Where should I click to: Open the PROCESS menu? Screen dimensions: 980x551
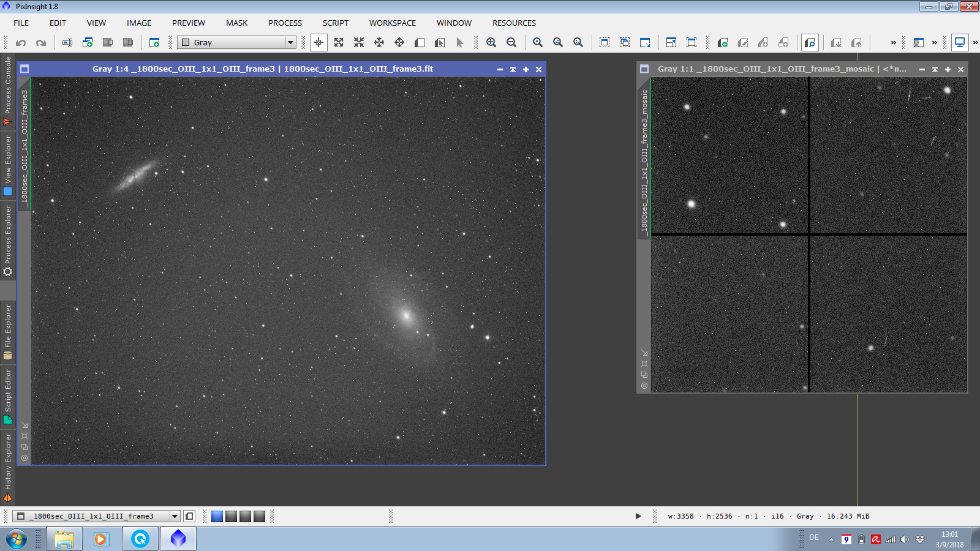pos(285,23)
